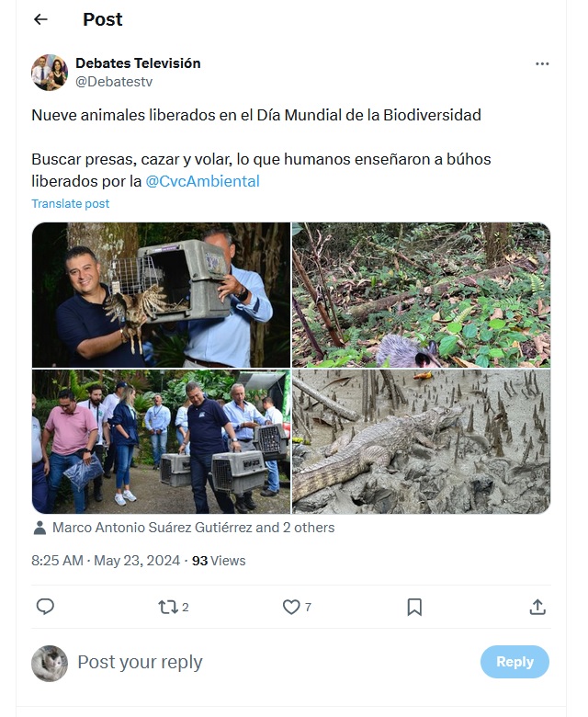
Task: Open the reply speech bubble icon
Action: click(45, 607)
